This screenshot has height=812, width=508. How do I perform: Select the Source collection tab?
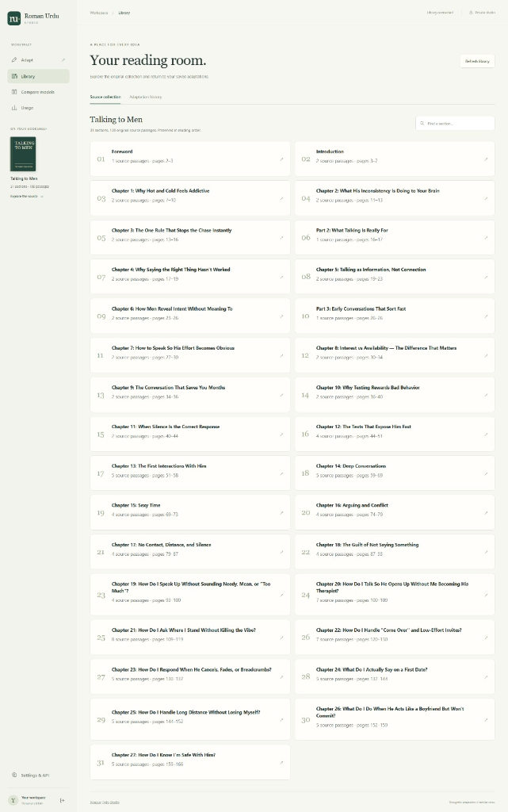105,97
